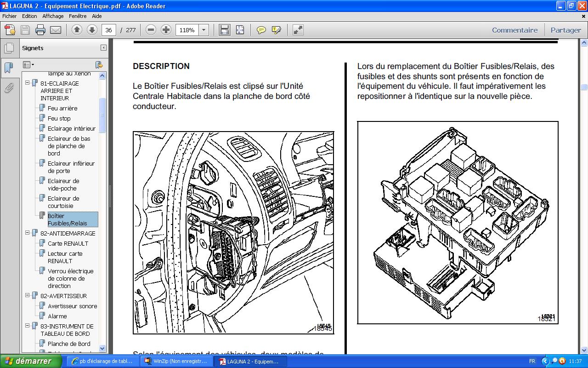Click the dashboard fuse box illustration
This screenshot has height=368, width=588.
233,232
